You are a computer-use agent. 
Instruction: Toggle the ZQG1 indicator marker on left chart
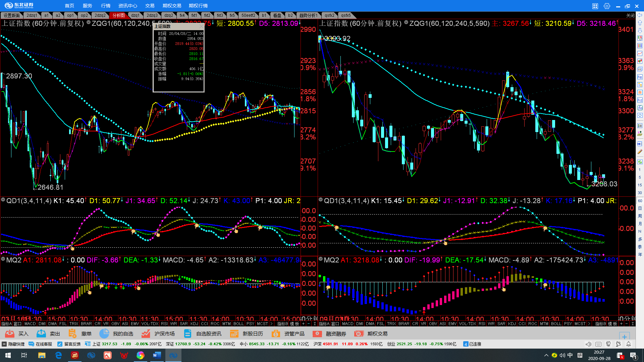tap(89, 22)
